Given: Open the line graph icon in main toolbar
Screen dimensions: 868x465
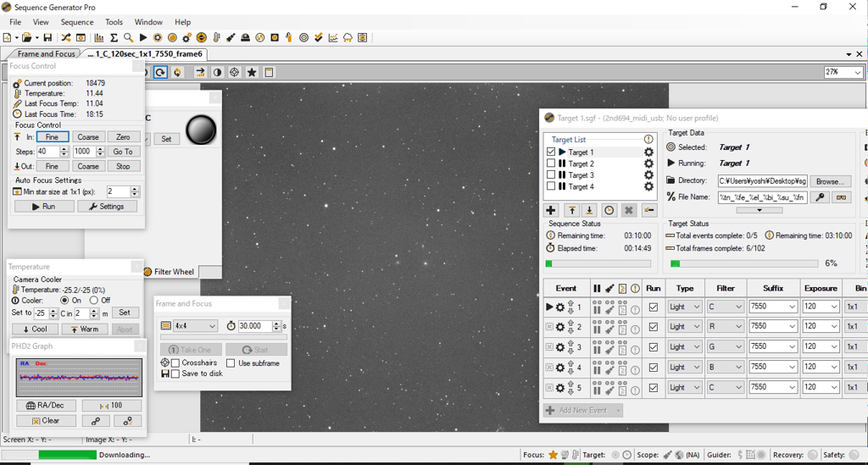Looking at the screenshot, I should 332,37.
